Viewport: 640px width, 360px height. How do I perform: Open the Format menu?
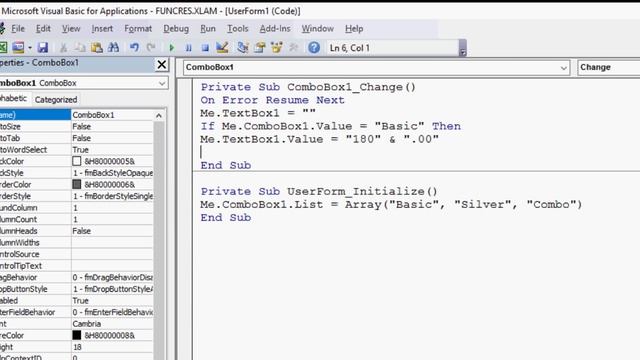[x=138, y=29]
